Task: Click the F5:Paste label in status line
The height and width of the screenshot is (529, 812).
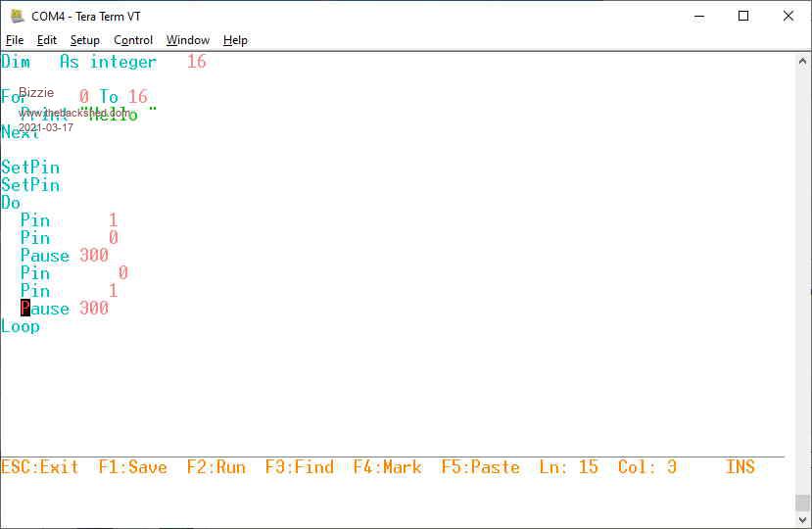Action: click(481, 467)
